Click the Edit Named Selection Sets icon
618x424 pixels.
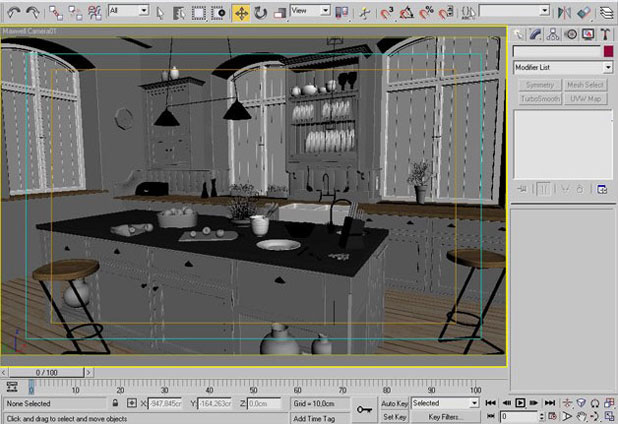click(468, 13)
